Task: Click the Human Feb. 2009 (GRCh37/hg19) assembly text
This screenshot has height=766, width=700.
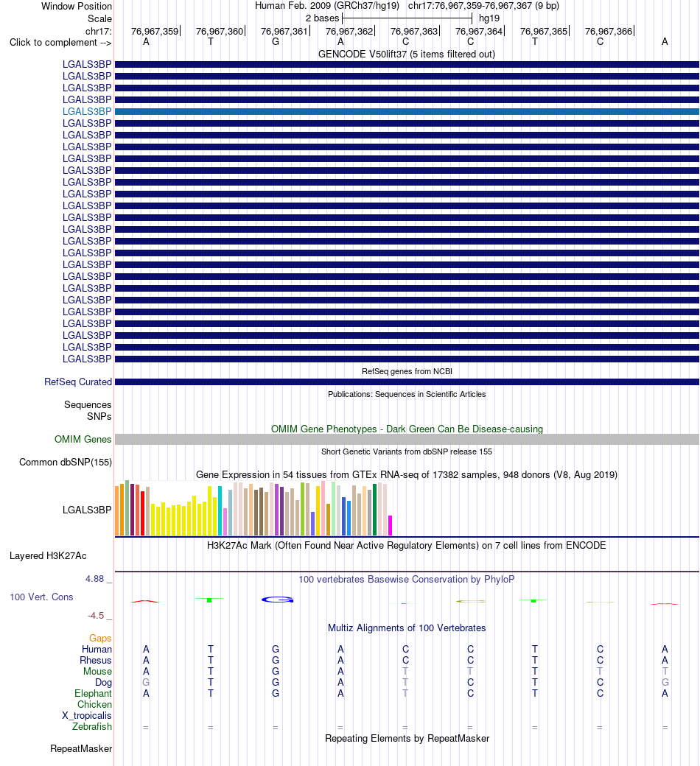Action: pyautogui.click(x=327, y=6)
